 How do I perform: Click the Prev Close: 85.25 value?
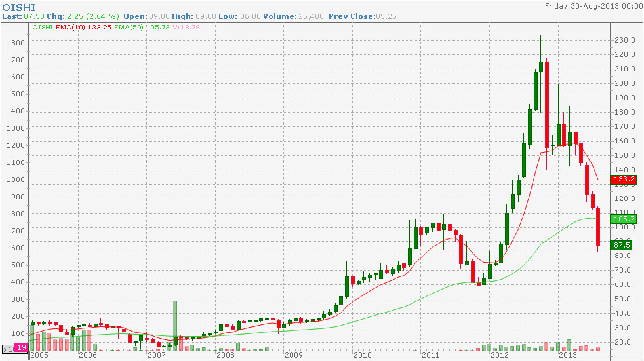[x=363, y=16]
